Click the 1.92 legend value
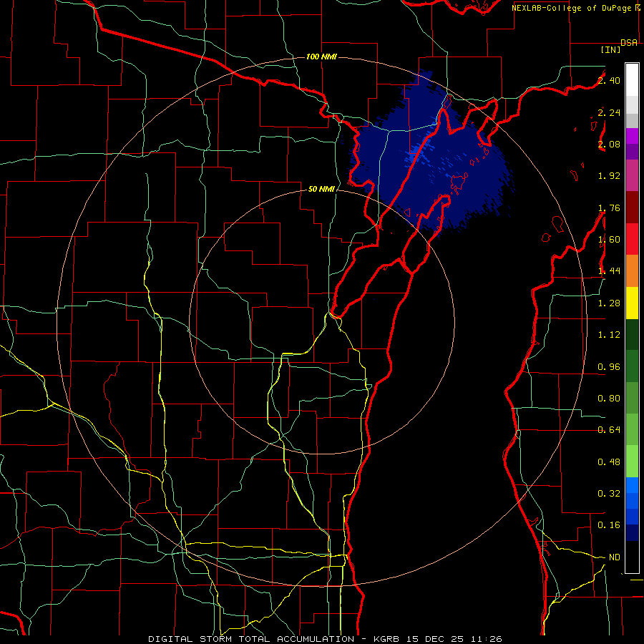This screenshot has height=644, width=644. click(609, 176)
